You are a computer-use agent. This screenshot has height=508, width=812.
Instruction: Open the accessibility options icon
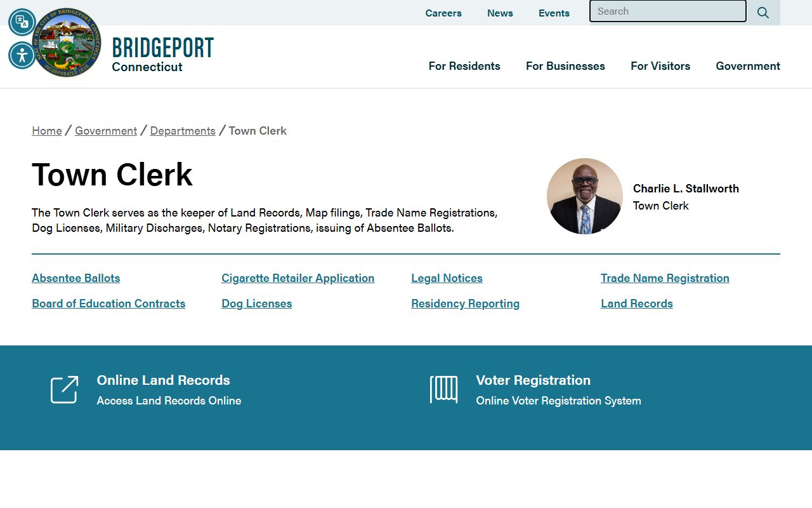(x=22, y=55)
